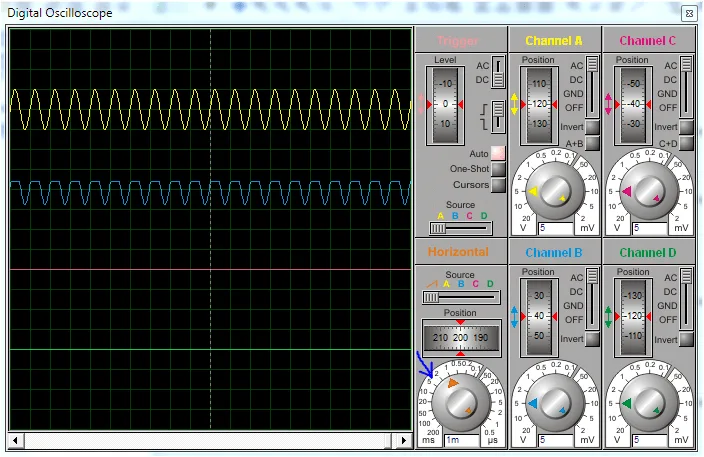Select OFF label in Channel A
Screen dimensions: 704x457
[x=574, y=108]
